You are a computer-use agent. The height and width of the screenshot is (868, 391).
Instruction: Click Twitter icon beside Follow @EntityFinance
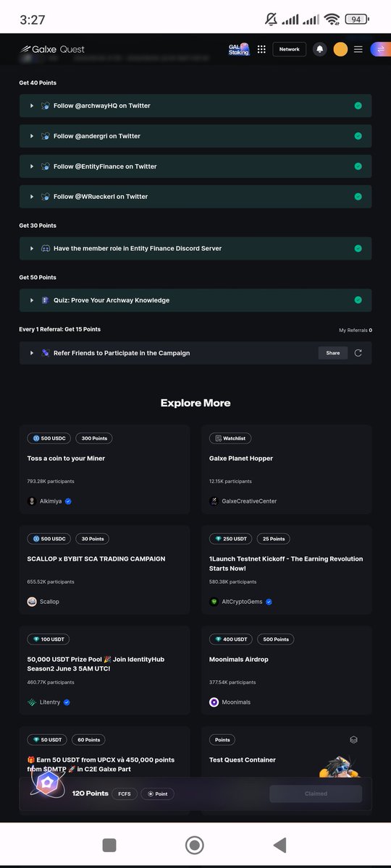[46, 166]
